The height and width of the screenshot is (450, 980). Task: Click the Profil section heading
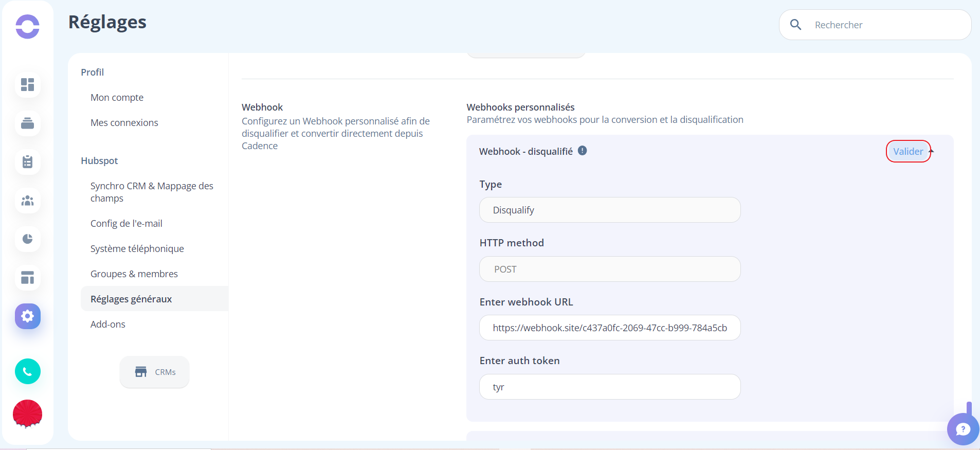[93, 72]
